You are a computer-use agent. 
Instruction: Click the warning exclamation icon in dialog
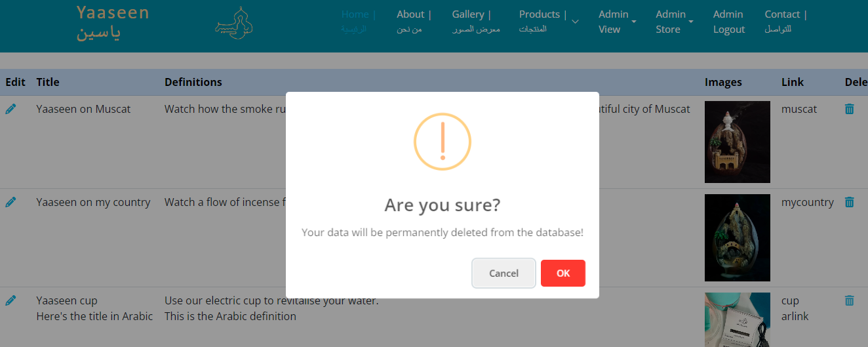click(443, 142)
